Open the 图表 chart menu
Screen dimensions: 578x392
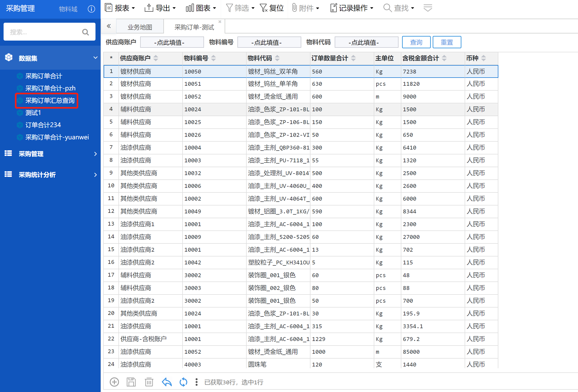coord(201,8)
